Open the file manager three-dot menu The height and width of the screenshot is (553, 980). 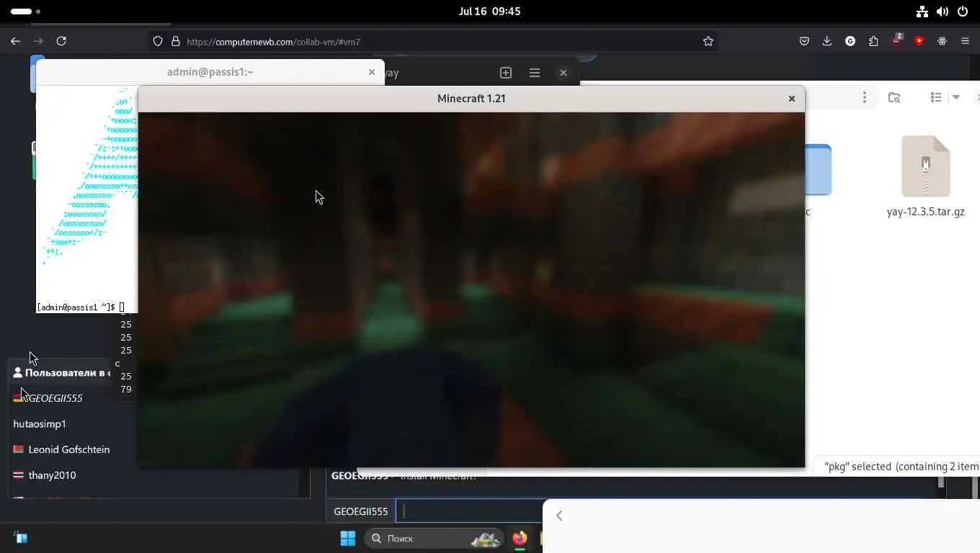click(x=865, y=97)
